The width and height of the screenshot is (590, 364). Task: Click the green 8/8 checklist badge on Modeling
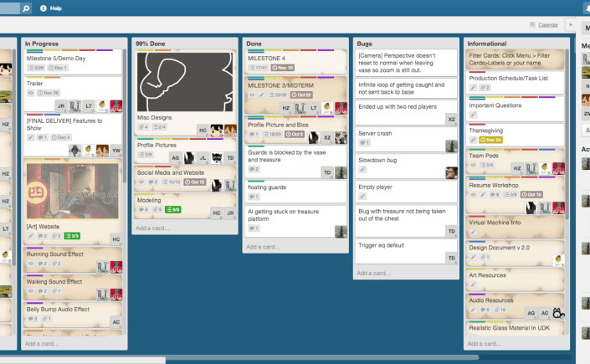(x=172, y=209)
